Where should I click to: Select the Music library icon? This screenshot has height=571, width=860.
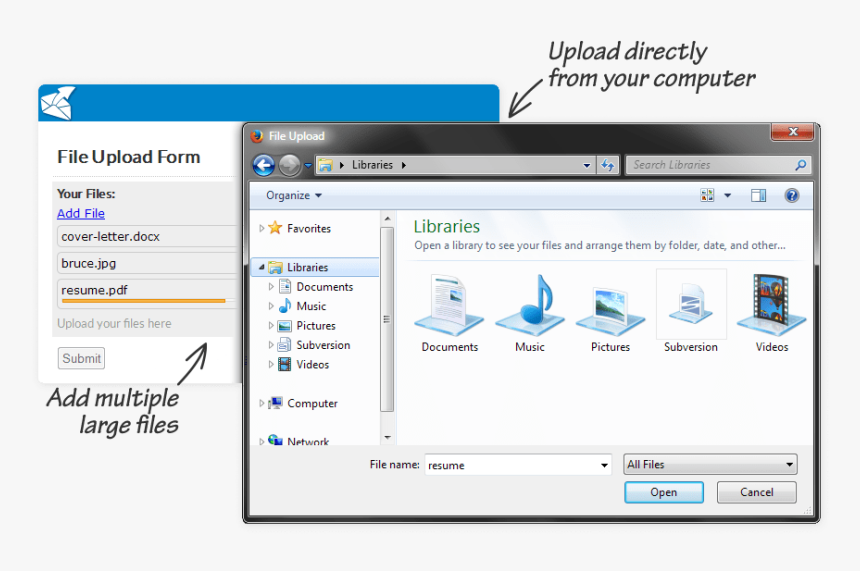click(530, 313)
